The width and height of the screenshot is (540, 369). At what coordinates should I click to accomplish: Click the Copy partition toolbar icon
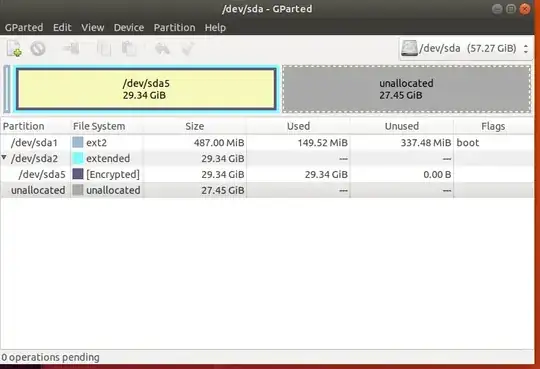click(x=104, y=49)
